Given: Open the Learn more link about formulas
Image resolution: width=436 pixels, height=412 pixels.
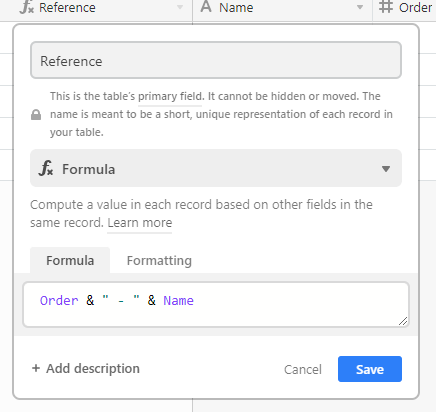Looking at the screenshot, I should click(140, 223).
